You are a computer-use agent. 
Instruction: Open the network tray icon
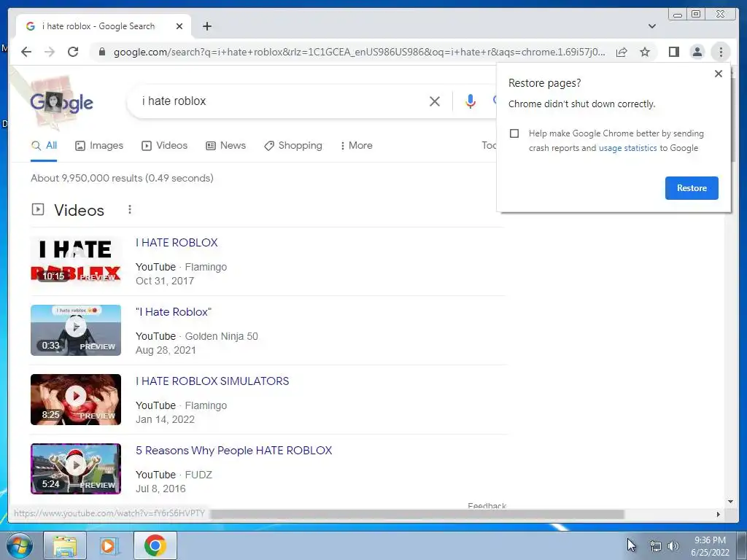coord(656,546)
